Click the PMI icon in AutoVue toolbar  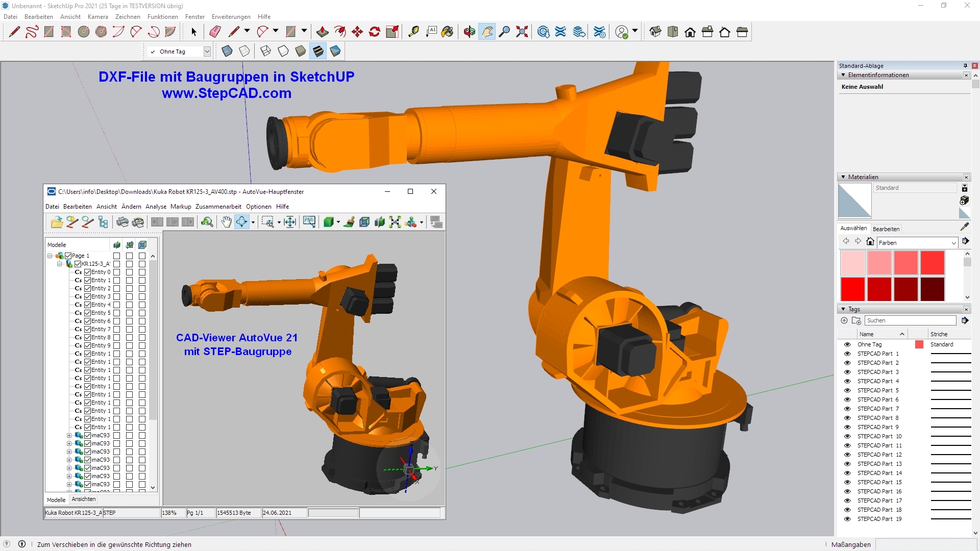pyautogui.click(x=309, y=222)
